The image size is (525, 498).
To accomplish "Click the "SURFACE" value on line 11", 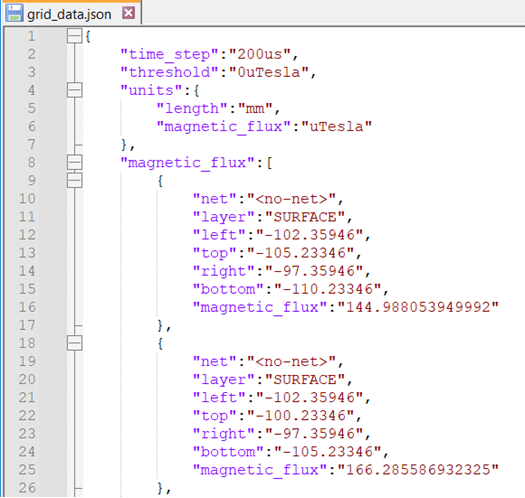I will point(305,217).
